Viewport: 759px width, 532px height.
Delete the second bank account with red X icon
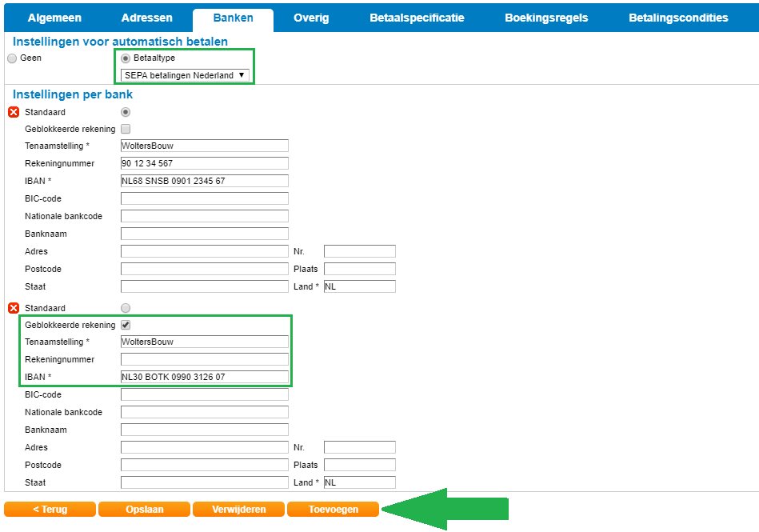pos(13,308)
